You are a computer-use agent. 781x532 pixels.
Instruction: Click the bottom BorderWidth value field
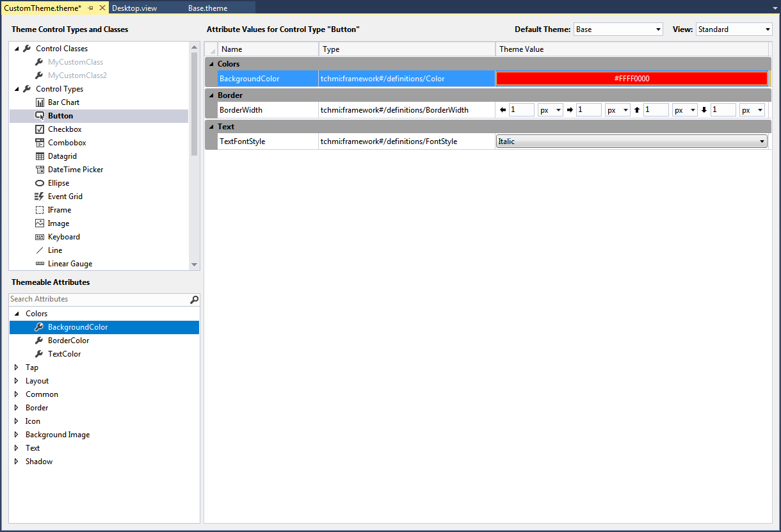pyautogui.click(x=723, y=110)
